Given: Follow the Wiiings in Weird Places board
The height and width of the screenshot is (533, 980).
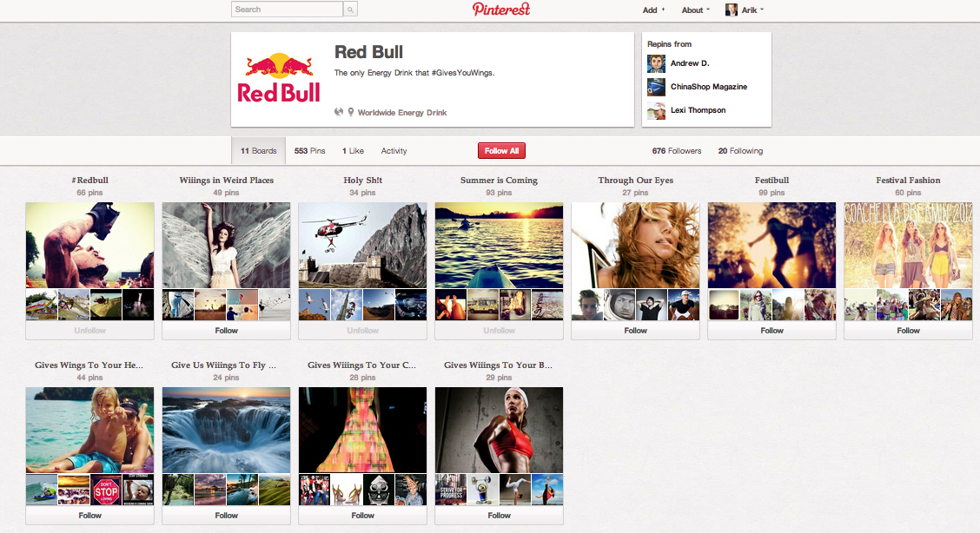Looking at the screenshot, I should pos(226,330).
